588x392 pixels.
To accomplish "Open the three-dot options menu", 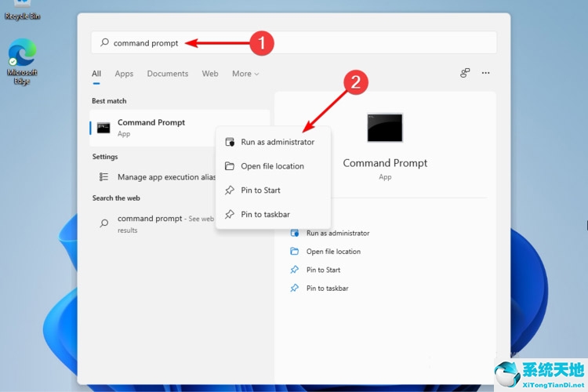I will (486, 73).
